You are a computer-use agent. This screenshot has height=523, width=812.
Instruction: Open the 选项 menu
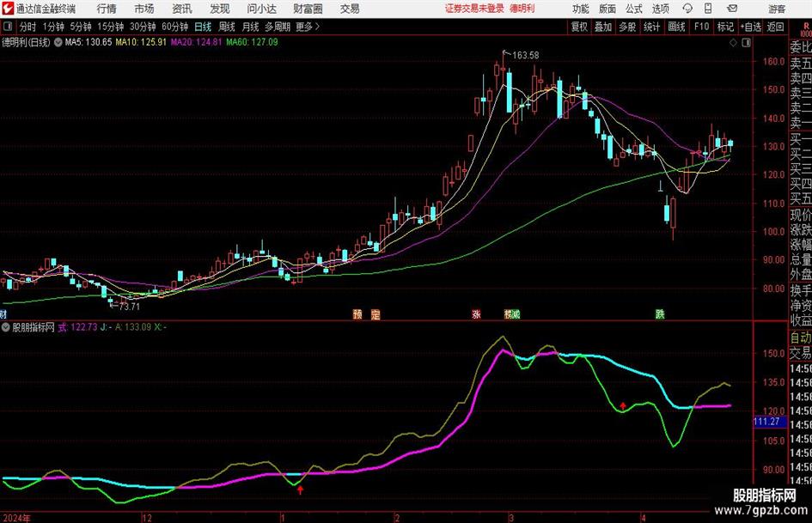tap(660, 9)
